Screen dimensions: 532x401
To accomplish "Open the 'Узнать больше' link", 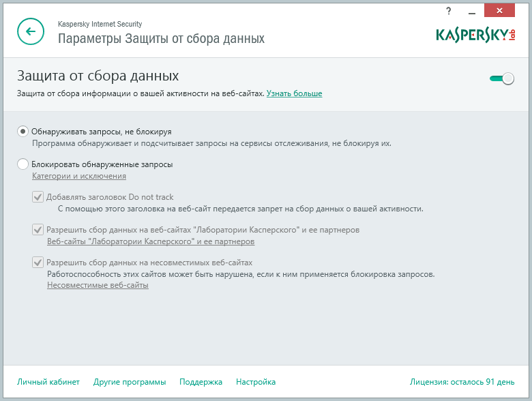I will (294, 93).
